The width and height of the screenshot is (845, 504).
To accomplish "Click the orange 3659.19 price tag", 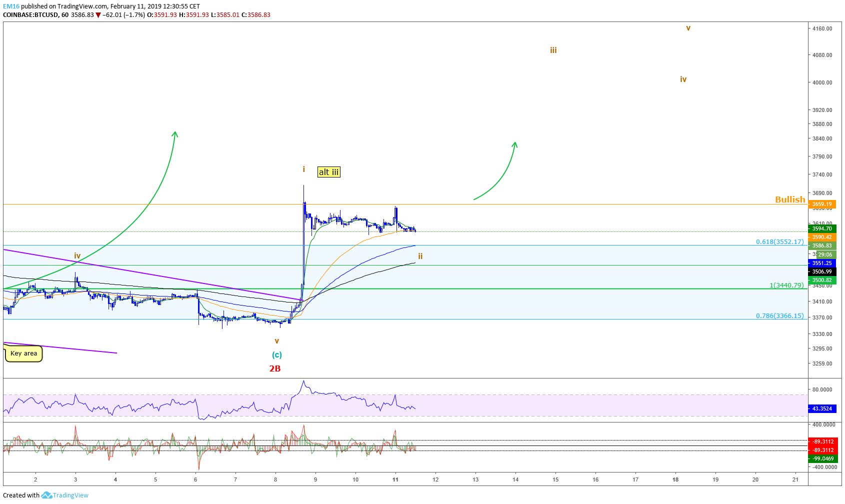I will click(822, 204).
